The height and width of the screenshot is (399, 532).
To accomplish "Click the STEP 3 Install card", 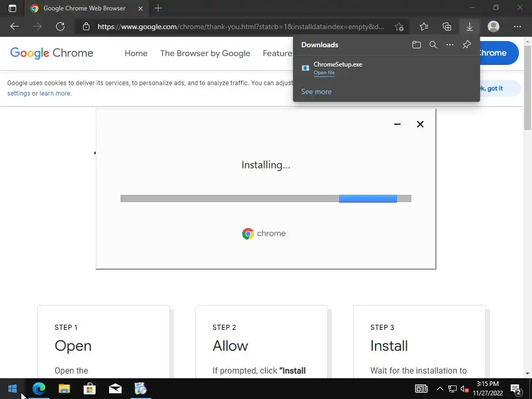I will click(x=419, y=342).
